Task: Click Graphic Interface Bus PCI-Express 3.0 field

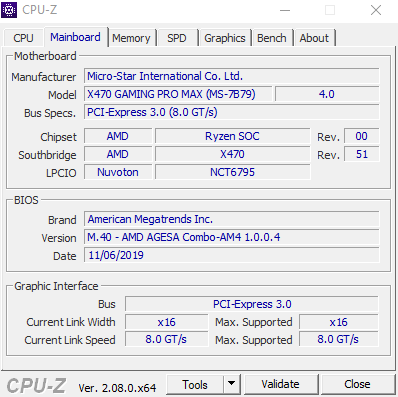Action: [252, 304]
